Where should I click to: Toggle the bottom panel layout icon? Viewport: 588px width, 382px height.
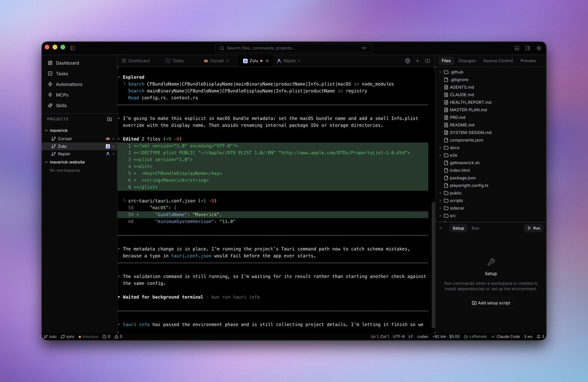[x=516, y=48]
